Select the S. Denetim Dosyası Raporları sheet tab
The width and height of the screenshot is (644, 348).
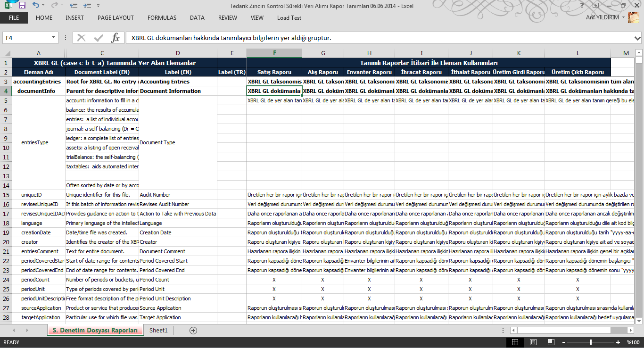click(x=95, y=331)
